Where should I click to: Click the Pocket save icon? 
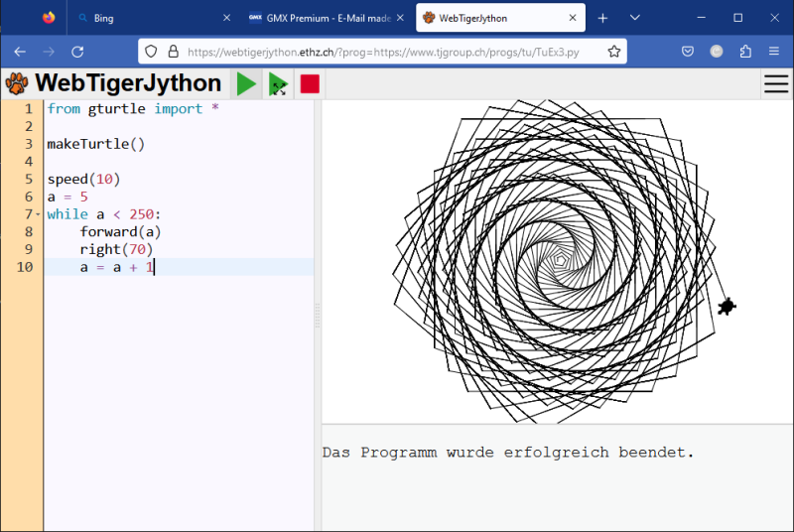click(x=688, y=52)
